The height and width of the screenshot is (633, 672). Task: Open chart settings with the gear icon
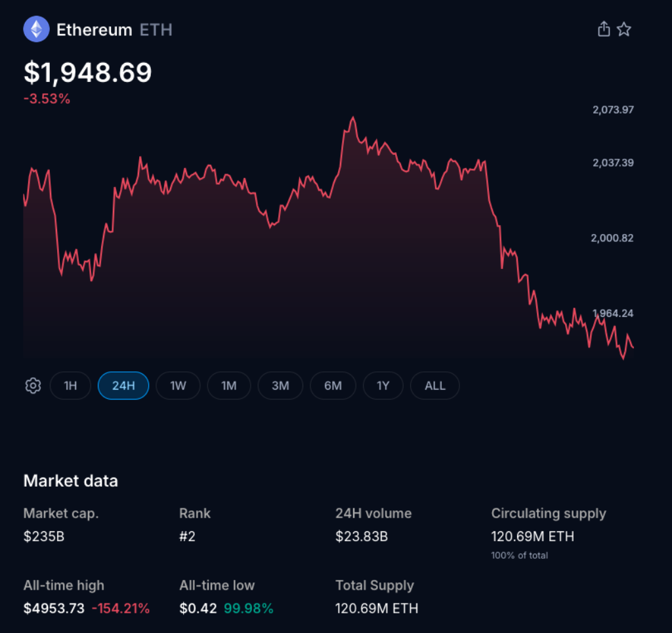pos(33,386)
